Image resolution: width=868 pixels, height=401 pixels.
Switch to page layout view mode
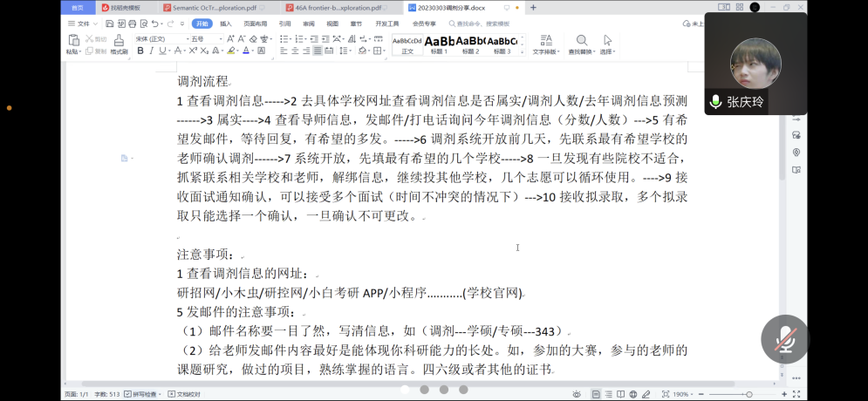596,394
